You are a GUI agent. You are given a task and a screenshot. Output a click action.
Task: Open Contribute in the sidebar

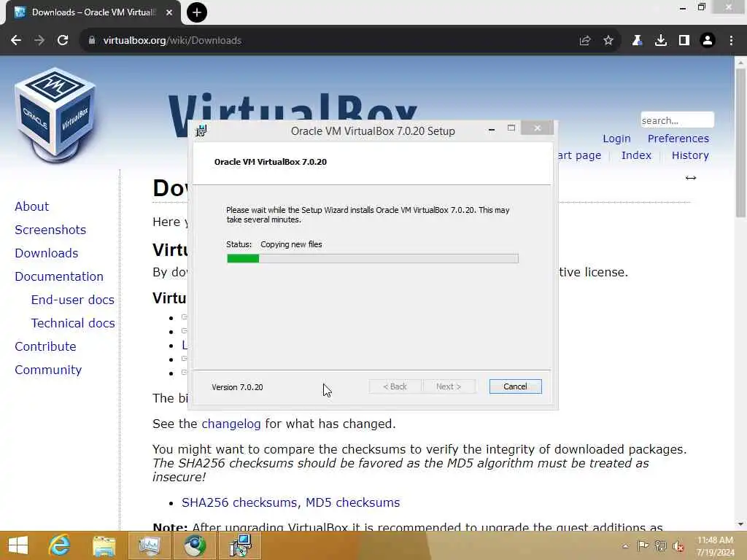coord(45,346)
